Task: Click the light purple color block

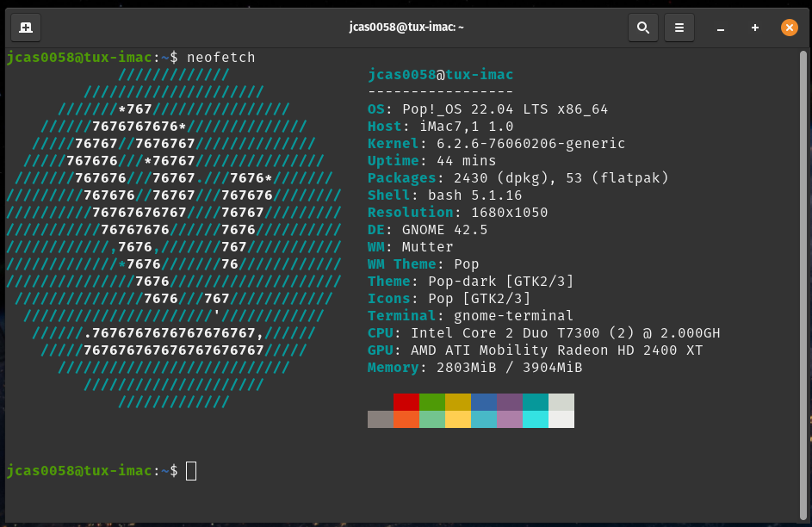Action: (510, 419)
